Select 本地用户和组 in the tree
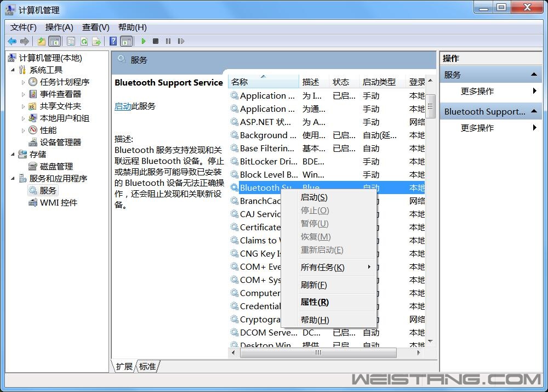The width and height of the screenshot is (548, 392). (x=64, y=118)
